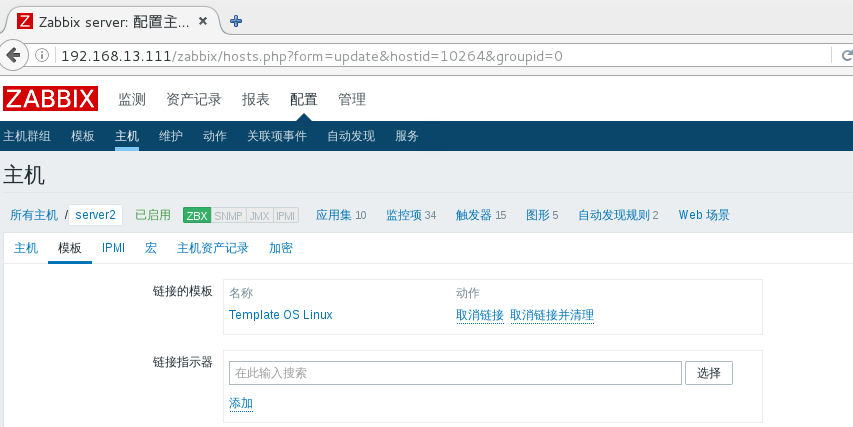Click the 已启用 status link
Viewport: 853px width, 427px height.
(x=153, y=215)
